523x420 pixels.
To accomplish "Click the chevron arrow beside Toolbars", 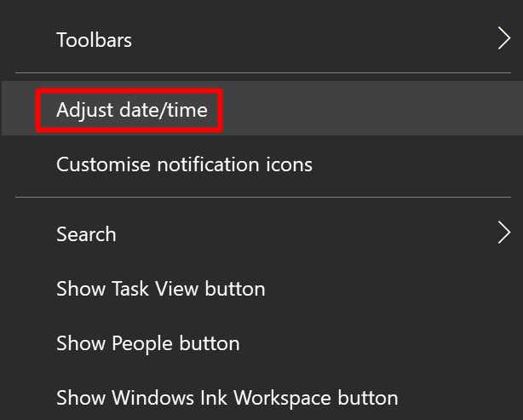I will 504,38.
